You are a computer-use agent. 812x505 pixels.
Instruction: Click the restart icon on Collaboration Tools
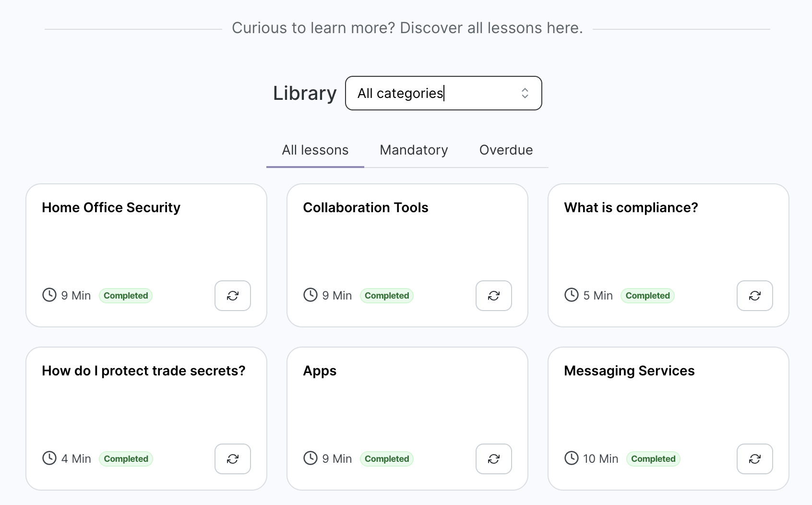click(x=493, y=296)
